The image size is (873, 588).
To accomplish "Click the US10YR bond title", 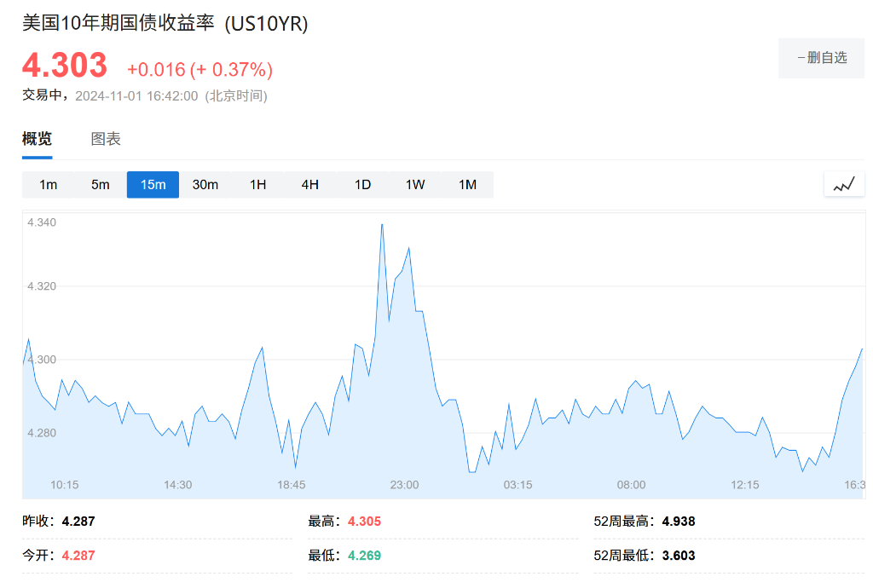I will tap(165, 24).
